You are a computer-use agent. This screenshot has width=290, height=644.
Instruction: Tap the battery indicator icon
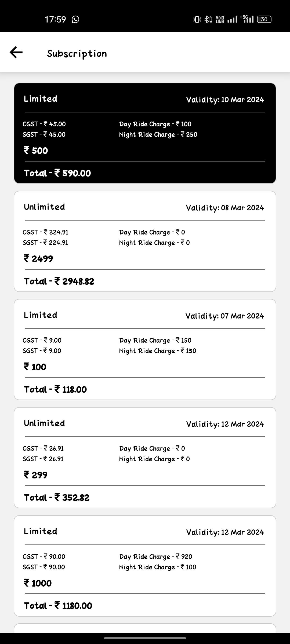pyautogui.click(x=264, y=19)
